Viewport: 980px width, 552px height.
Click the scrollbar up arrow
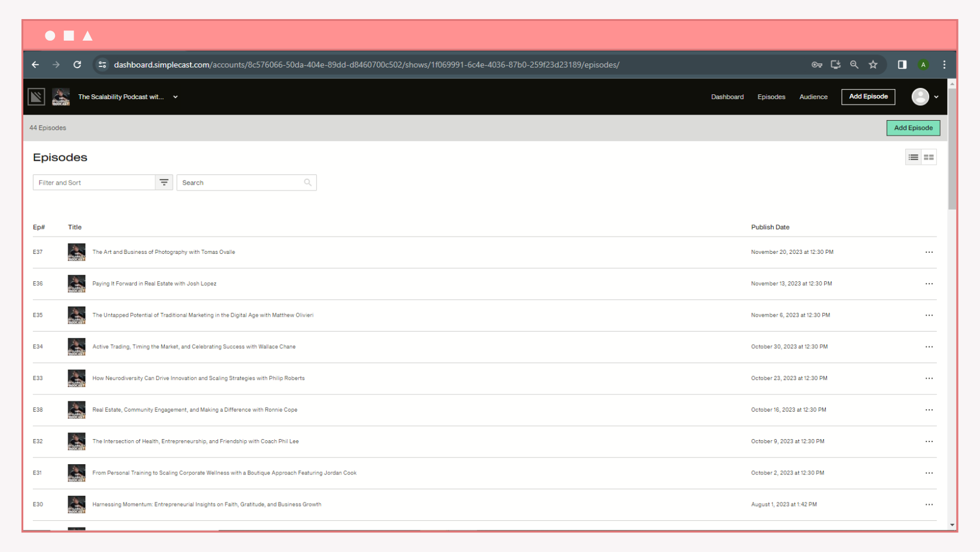tap(952, 84)
